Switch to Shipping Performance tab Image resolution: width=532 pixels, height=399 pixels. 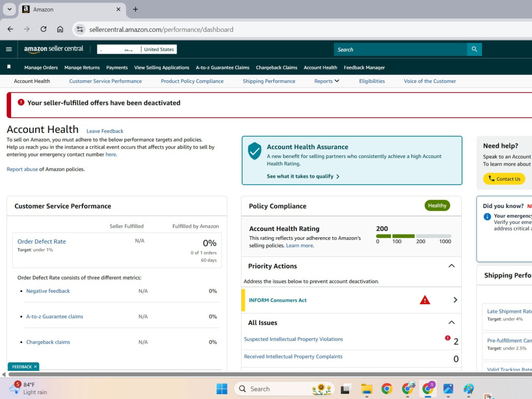point(269,81)
